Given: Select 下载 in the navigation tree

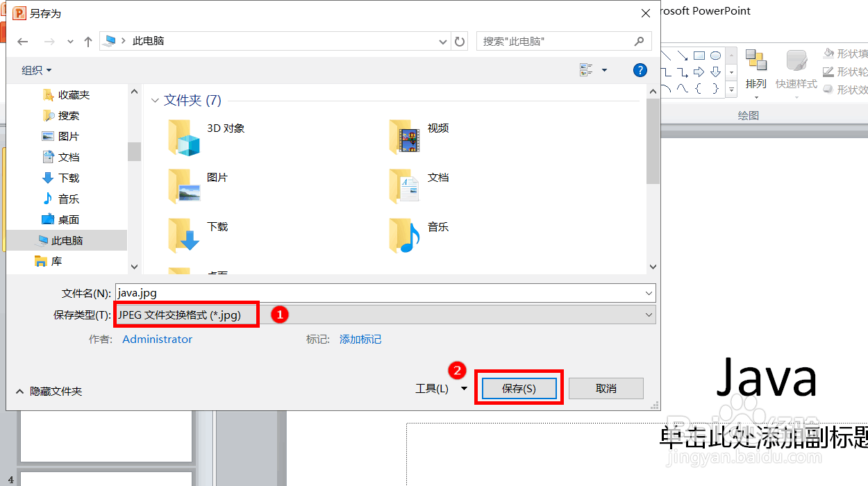Looking at the screenshot, I should pos(60,178).
